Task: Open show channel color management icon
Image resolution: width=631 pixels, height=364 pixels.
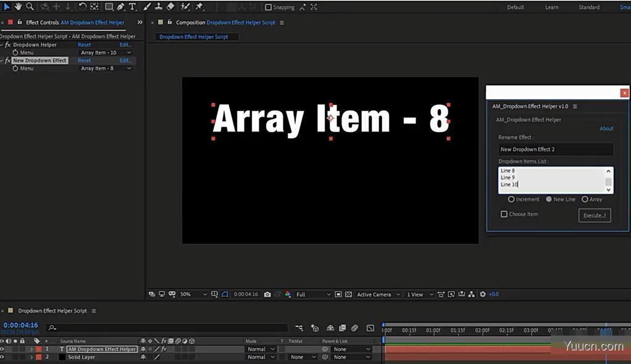Action: (288, 294)
